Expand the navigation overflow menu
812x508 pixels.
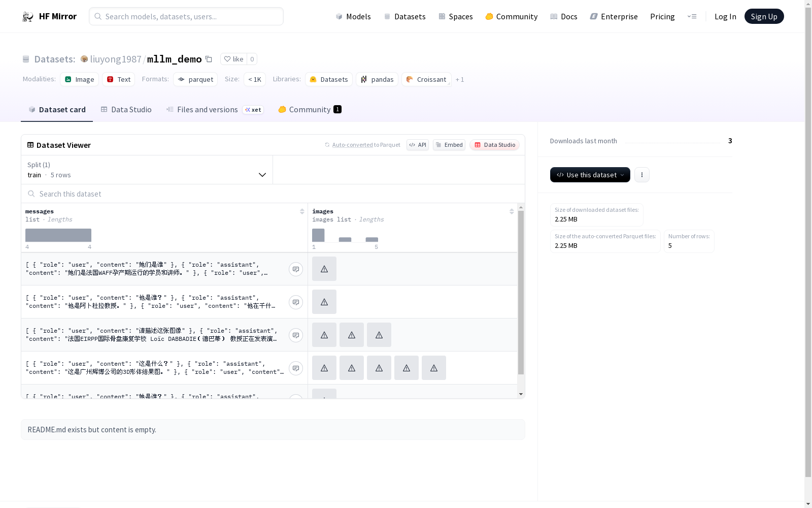tap(692, 16)
